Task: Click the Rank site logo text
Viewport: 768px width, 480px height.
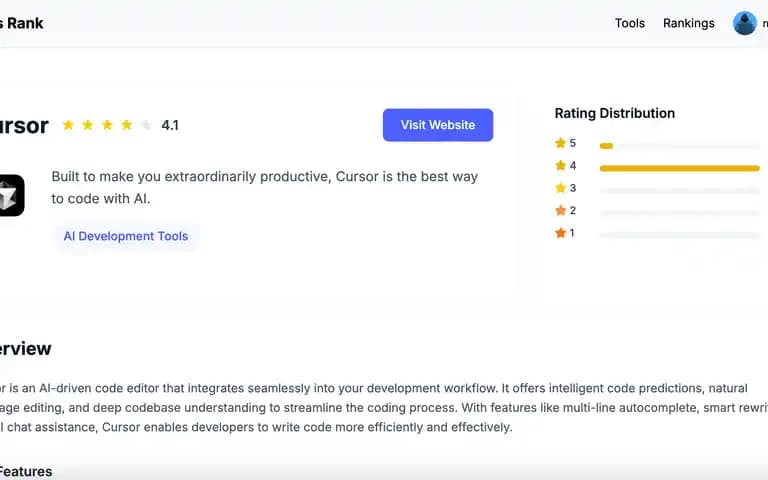Action: pos(22,23)
